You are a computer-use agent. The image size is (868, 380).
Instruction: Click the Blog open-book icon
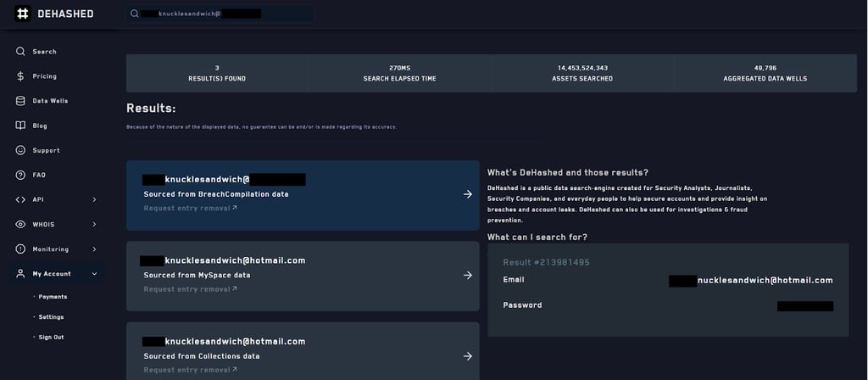tap(20, 126)
